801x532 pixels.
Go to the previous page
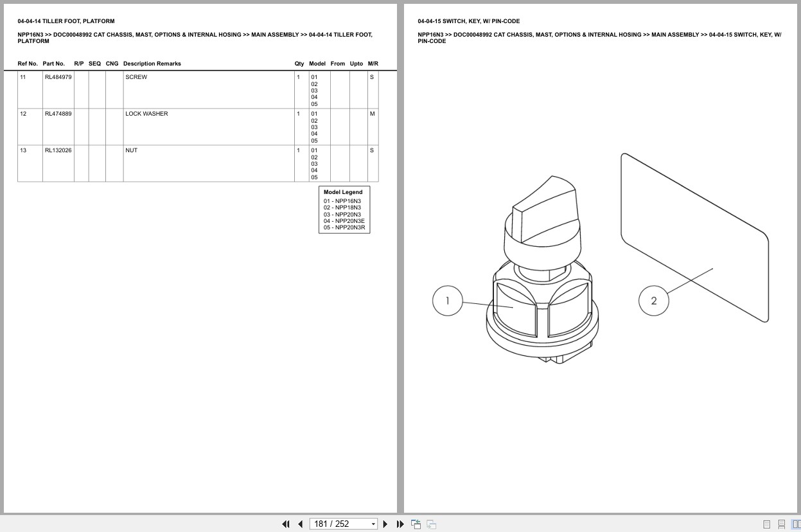click(x=300, y=524)
